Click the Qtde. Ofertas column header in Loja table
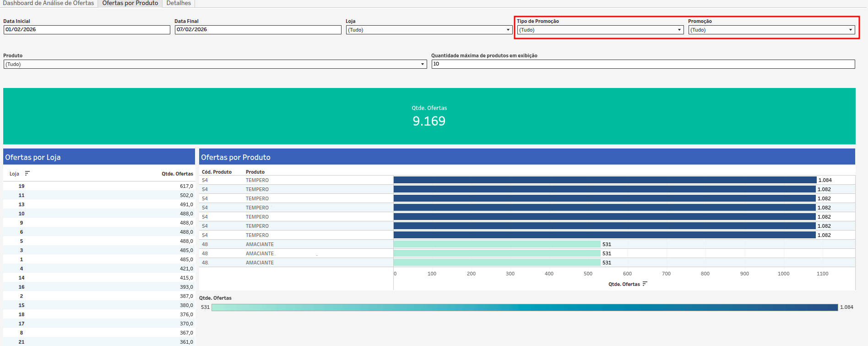 pos(177,174)
